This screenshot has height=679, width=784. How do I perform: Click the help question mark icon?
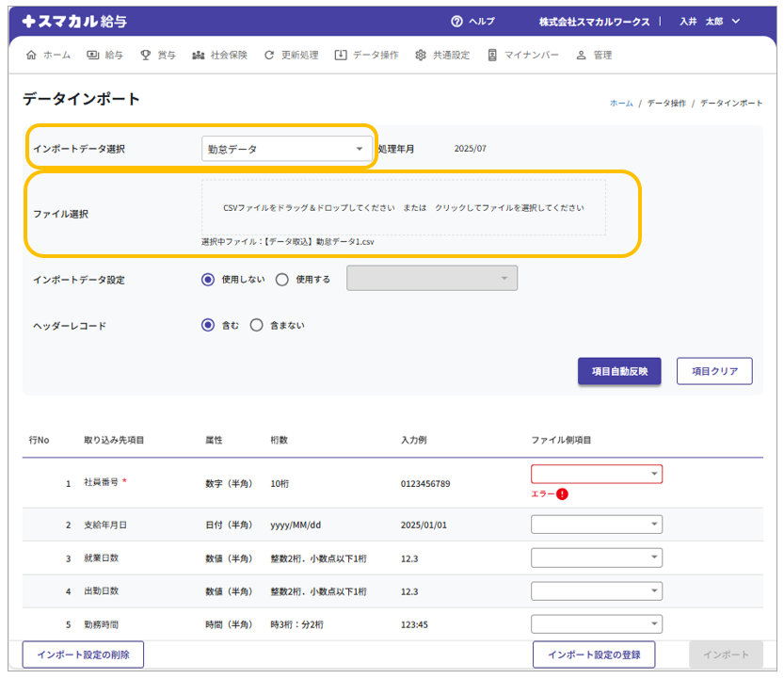456,22
